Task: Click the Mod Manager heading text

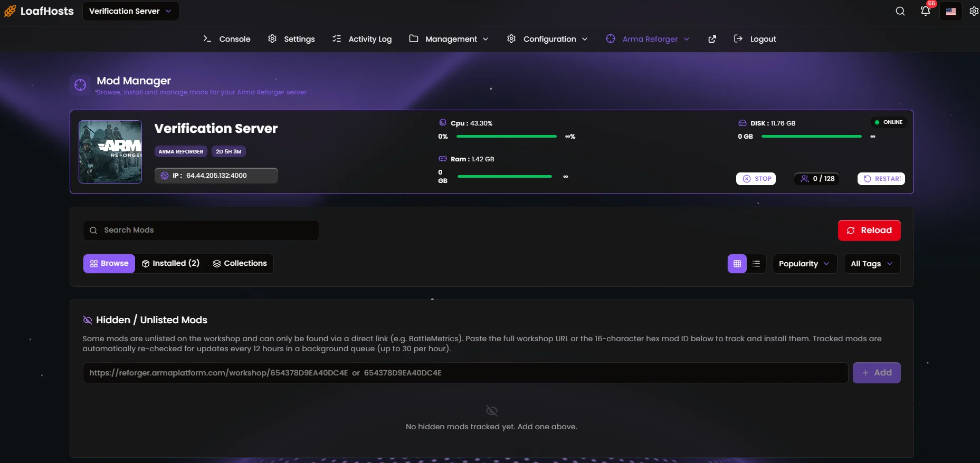Action: pyautogui.click(x=134, y=81)
